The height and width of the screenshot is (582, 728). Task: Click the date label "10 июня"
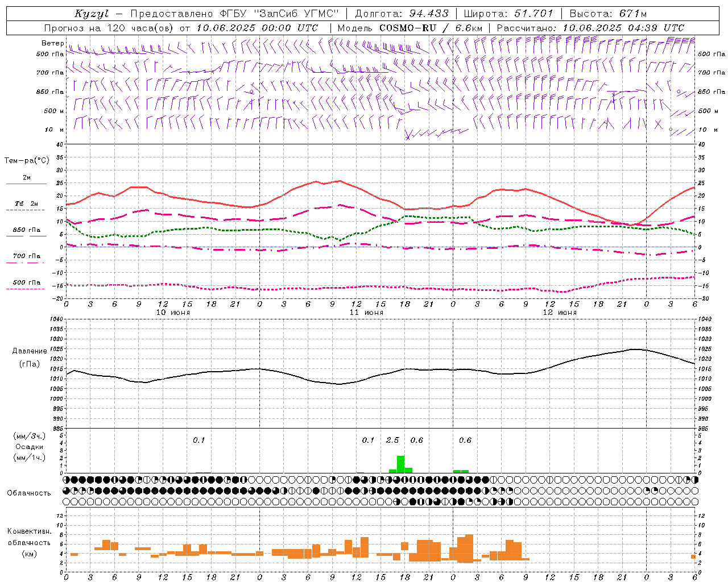[x=173, y=313]
